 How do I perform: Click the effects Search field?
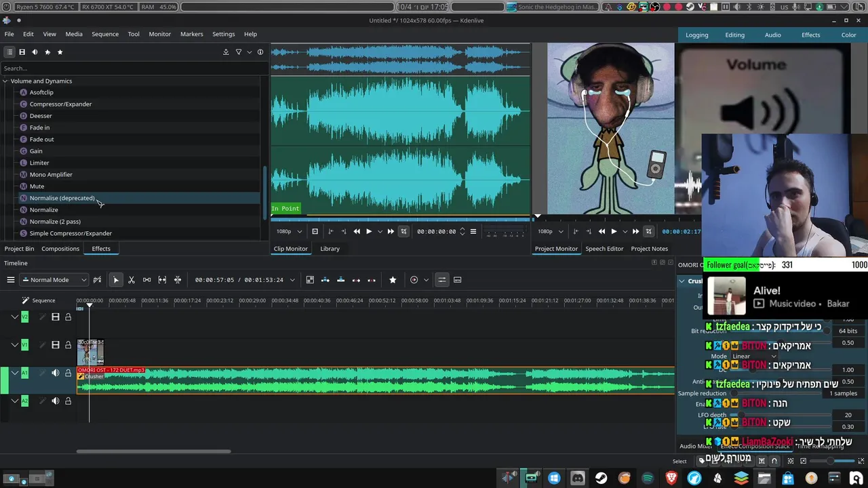[x=133, y=68]
